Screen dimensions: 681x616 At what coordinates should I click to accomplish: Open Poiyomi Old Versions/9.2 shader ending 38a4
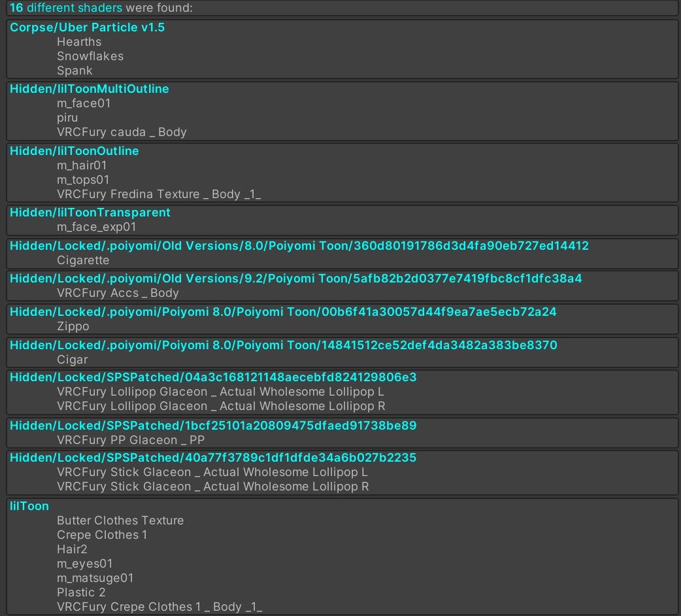tap(296, 279)
